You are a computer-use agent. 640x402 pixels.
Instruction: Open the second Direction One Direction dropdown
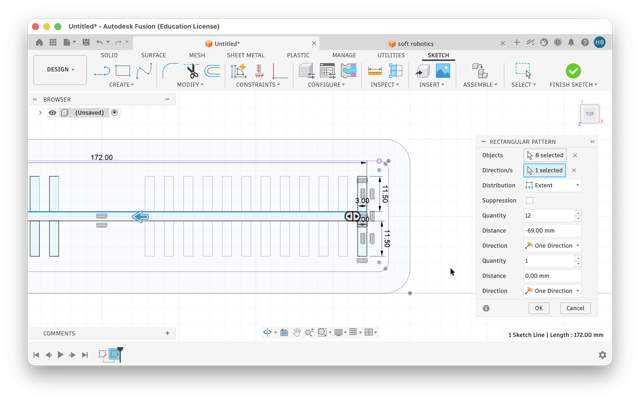pyautogui.click(x=552, y=291)
